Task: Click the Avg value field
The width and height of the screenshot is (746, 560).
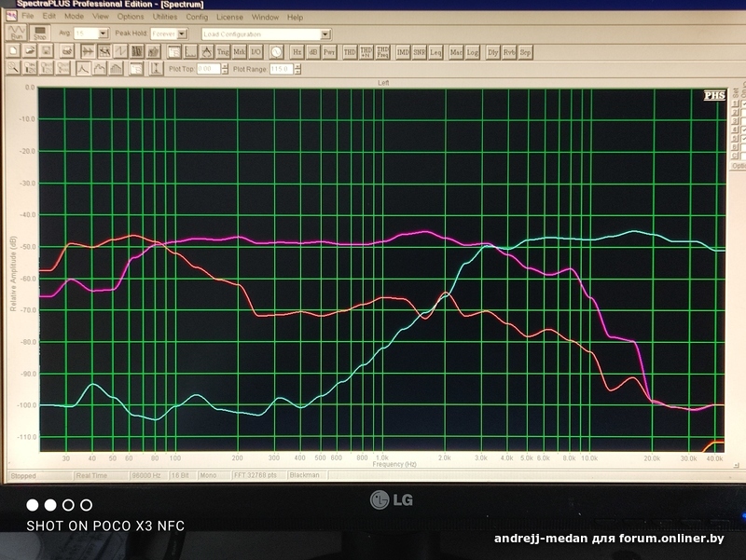Action: coord(86,34)
